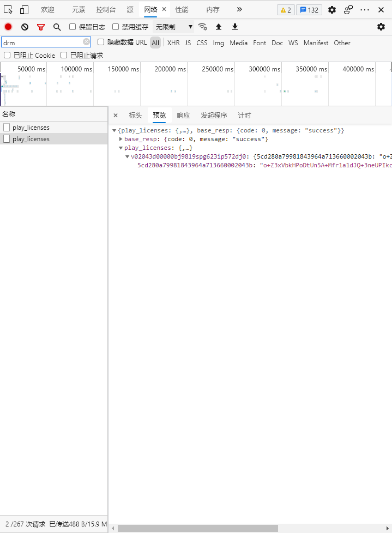Click the horizontal scrollbar in preview pane

(x=197, y=528)
